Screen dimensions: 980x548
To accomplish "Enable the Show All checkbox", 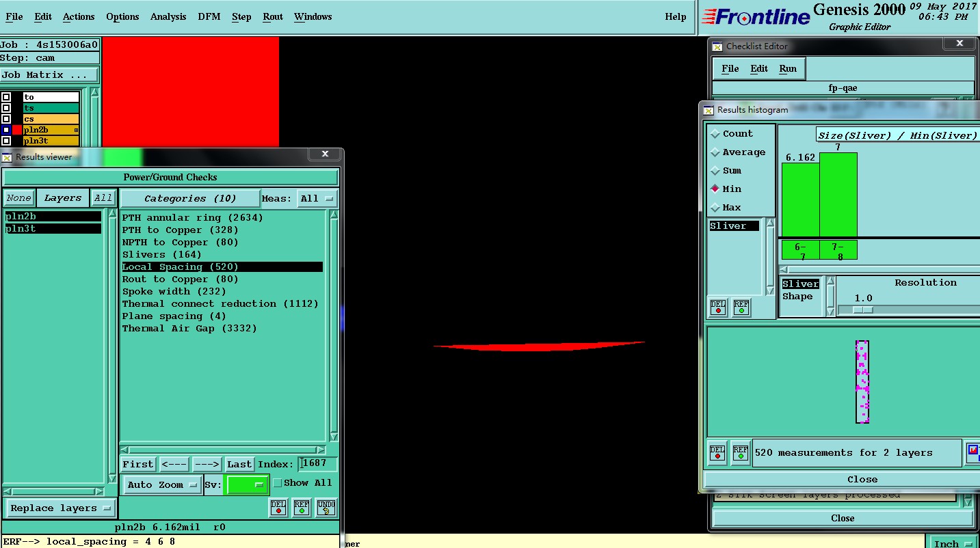I will 278,483.
